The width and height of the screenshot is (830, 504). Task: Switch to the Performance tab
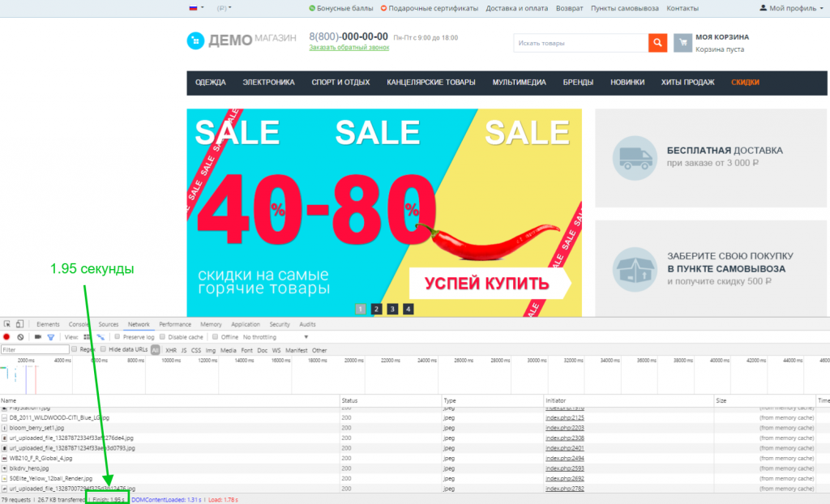175,325
